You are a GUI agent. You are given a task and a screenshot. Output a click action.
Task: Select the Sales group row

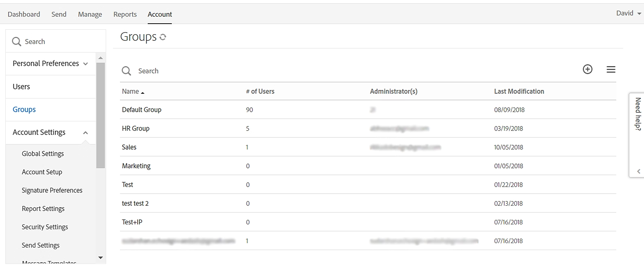pos(368,147)
